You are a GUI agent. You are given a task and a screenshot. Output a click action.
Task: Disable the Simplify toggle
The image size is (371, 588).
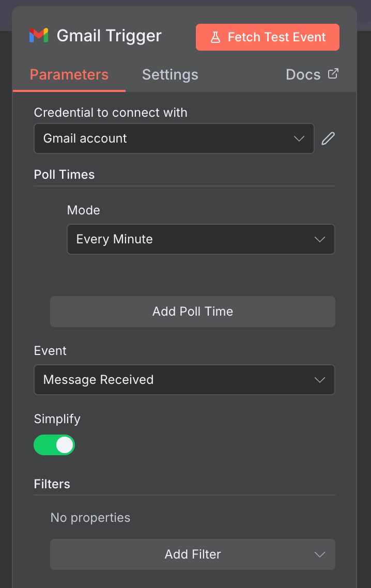point(54,445)
